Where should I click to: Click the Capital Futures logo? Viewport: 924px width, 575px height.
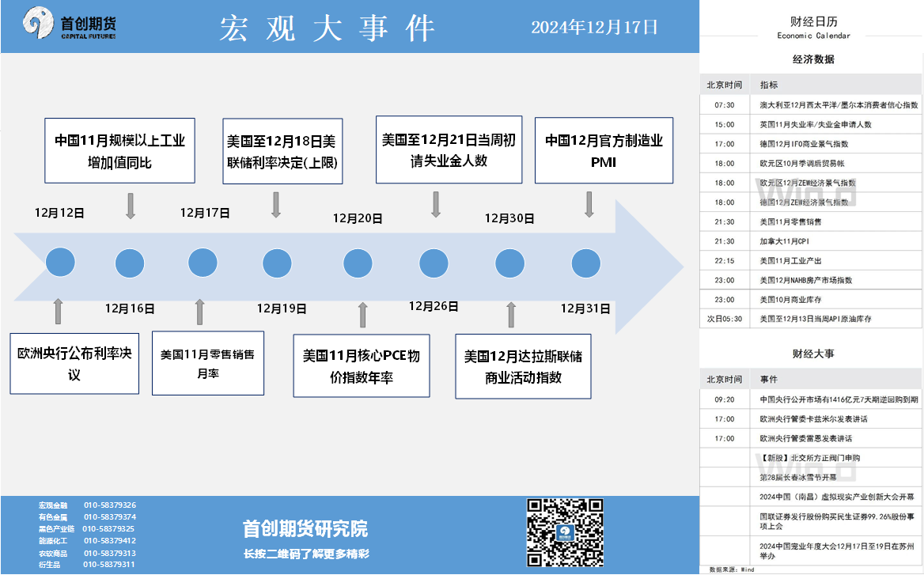point(70,24)
